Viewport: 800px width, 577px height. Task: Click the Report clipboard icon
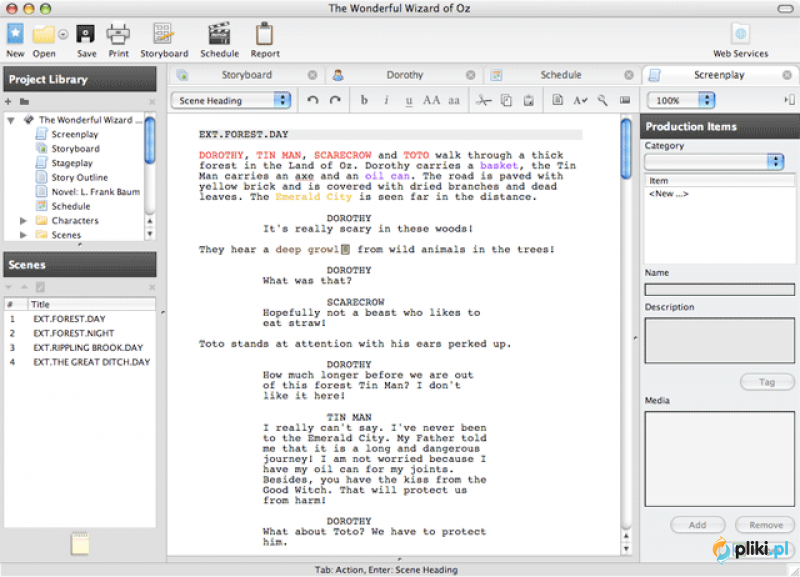pyautogui.click(x=264, y=34)
